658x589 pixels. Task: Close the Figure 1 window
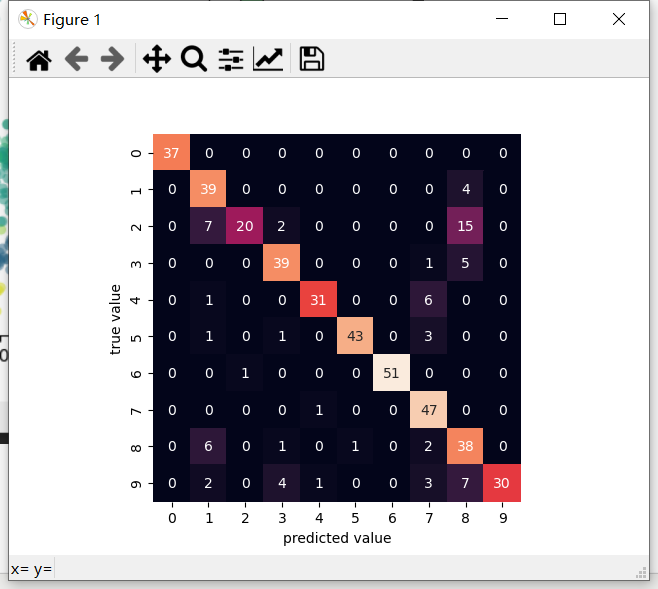(619, 19)
